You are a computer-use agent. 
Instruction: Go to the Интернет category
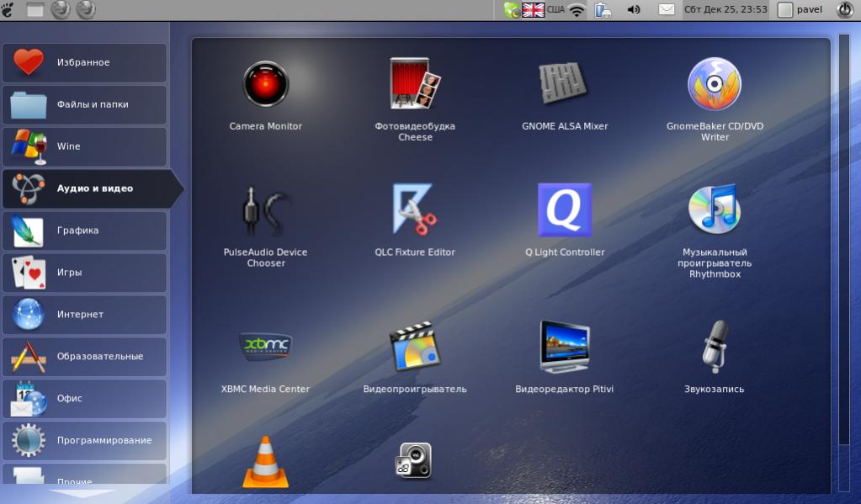[x=84, y=315]
